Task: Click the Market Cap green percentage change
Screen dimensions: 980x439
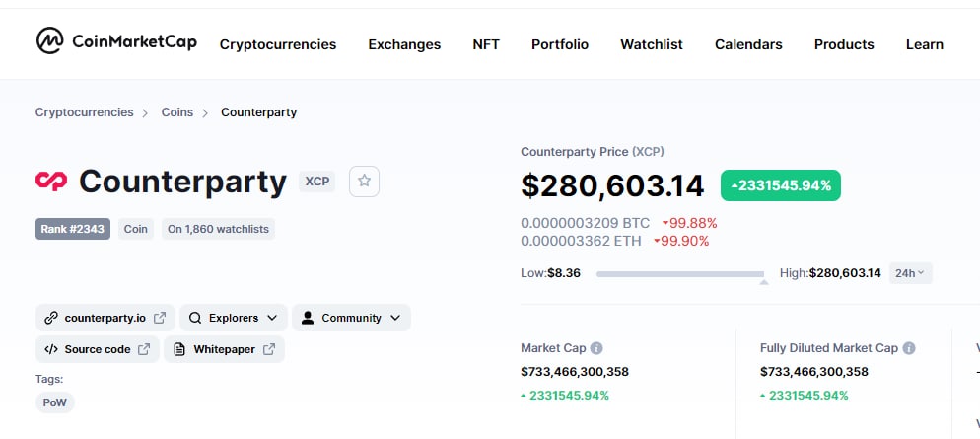Action: (565, 396)
